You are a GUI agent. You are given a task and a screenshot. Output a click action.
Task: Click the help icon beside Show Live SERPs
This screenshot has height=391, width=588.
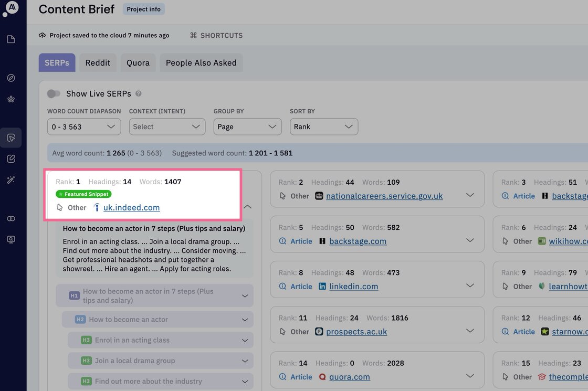pyautogui.click(x=139, y=94)
